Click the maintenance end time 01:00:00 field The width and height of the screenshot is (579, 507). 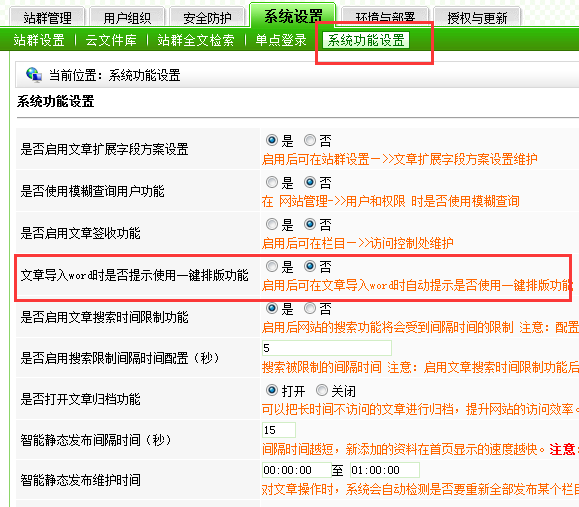click(x=385, y=470)
